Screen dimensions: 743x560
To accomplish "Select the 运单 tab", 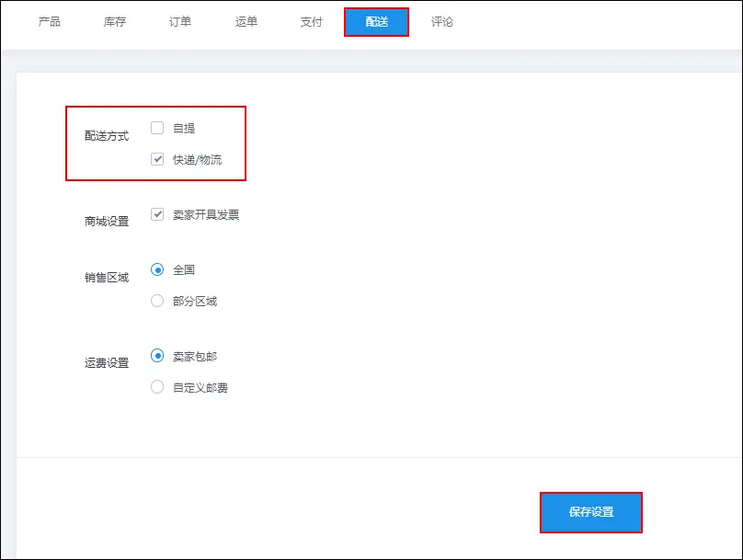I will point(246,22).
